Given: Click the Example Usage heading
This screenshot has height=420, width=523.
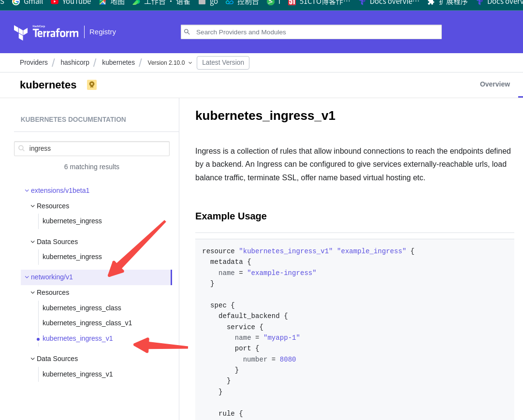Looking at the screenshot, I should click(x=231, y=216).
